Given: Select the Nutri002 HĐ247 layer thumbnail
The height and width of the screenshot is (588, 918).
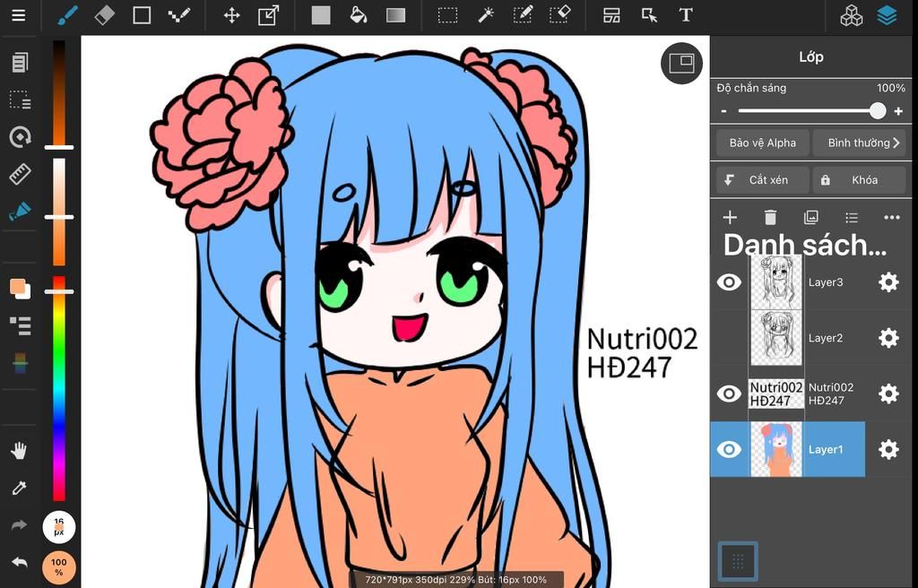Looking at the screenshot, I should (x=776, y=393).
